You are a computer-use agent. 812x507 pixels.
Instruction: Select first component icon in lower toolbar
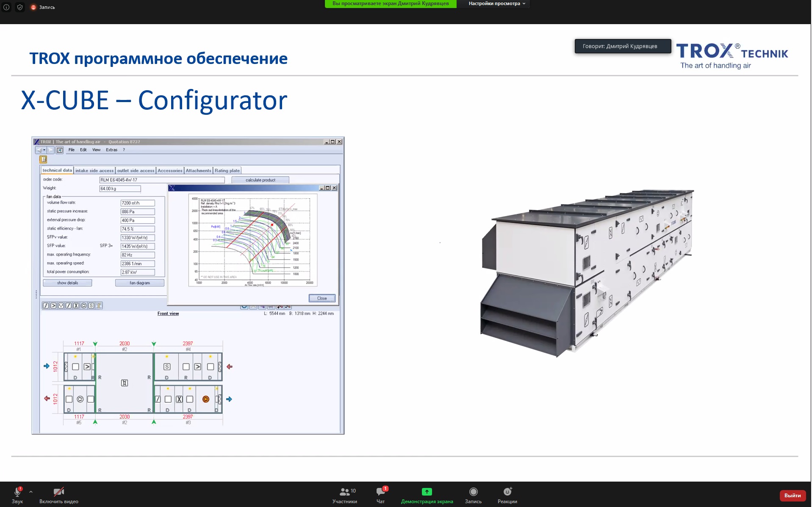pyautogui.click(x=46, y=305)
